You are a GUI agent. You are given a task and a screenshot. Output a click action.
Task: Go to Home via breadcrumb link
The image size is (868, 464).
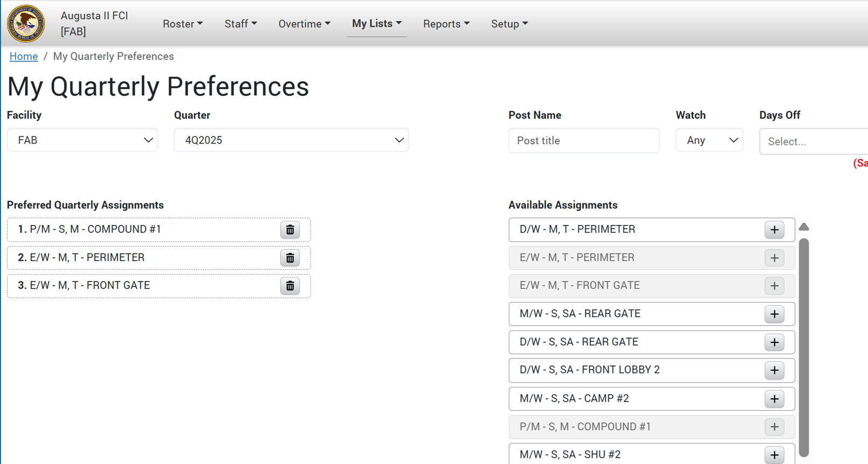pyautogui.click(x=24, y=57)
